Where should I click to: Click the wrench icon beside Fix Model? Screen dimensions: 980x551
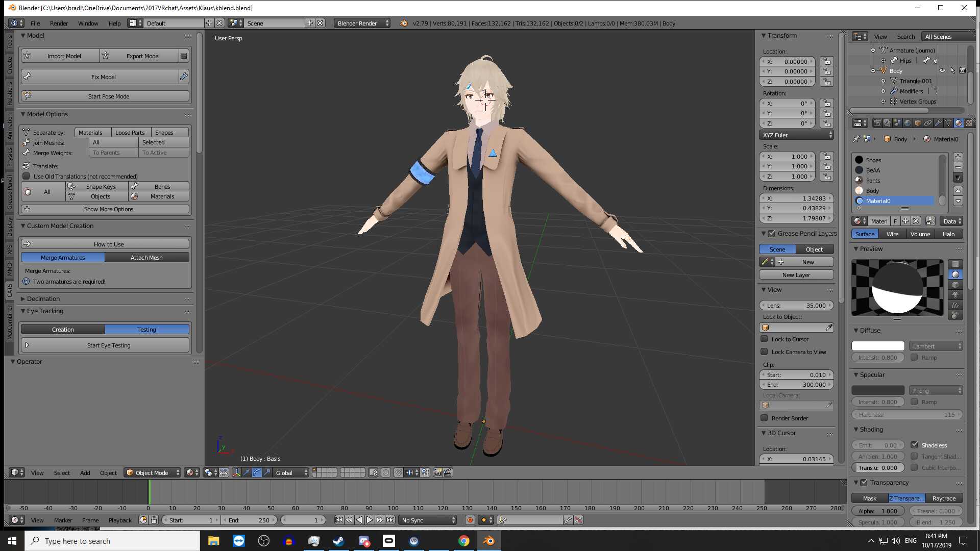pos(184,77)
